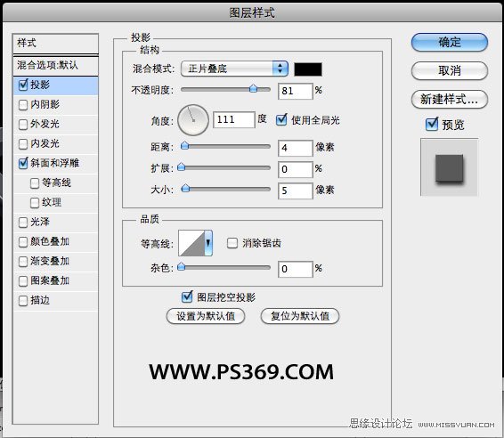504x438 pixels.
Task: Enable the 内阴影 checkbox
Action: pos(23,105)
